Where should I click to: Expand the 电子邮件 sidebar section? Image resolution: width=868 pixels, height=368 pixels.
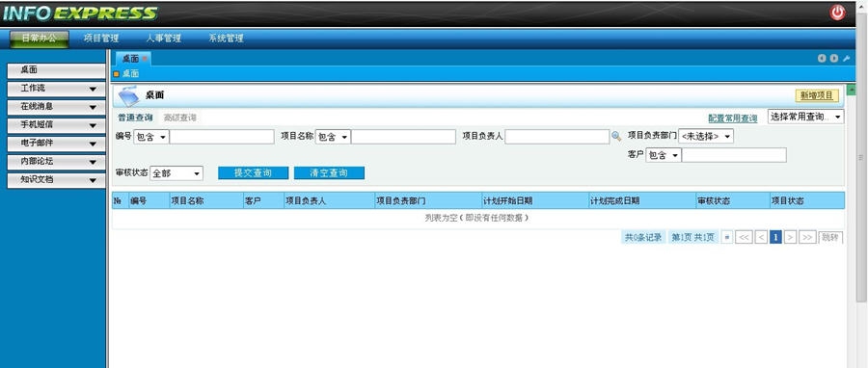click(56, 144)
